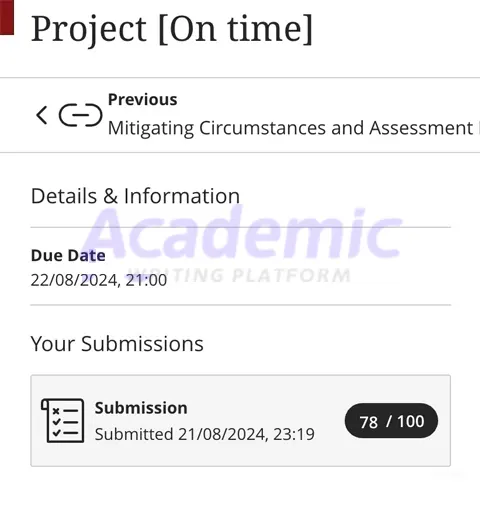Click the Academic watermark logo
The width and height of the screenshot is (480, 531).
point(242,232)
